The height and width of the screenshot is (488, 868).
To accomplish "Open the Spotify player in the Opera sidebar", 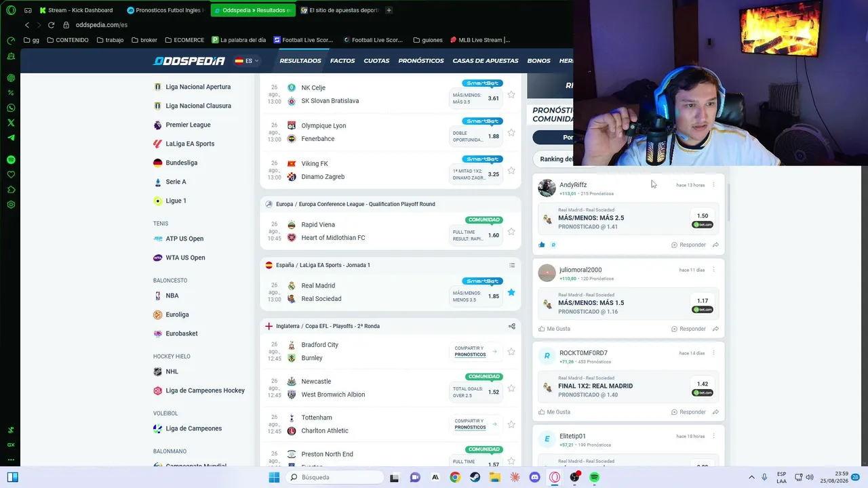I will [11, 160].
